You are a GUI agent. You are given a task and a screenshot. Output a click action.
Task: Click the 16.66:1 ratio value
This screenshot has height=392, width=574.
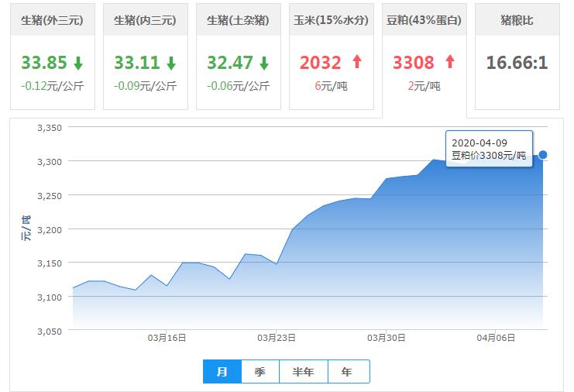517,62
